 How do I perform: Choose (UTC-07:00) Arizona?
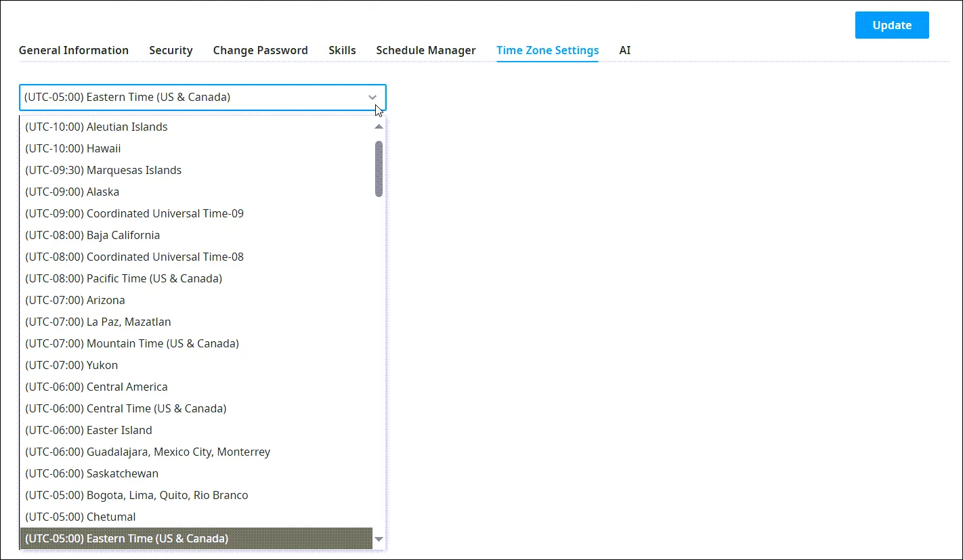click(x=196, y=300)
